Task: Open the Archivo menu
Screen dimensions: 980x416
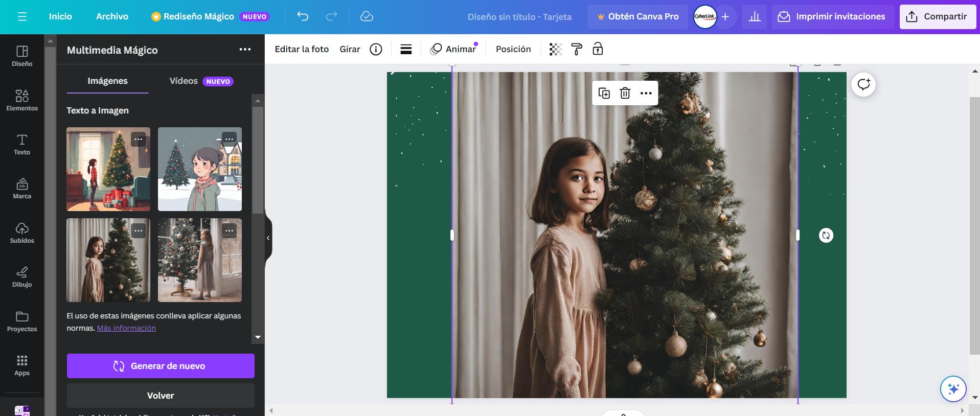Action: pyautogui.click(x=112, y=16)
